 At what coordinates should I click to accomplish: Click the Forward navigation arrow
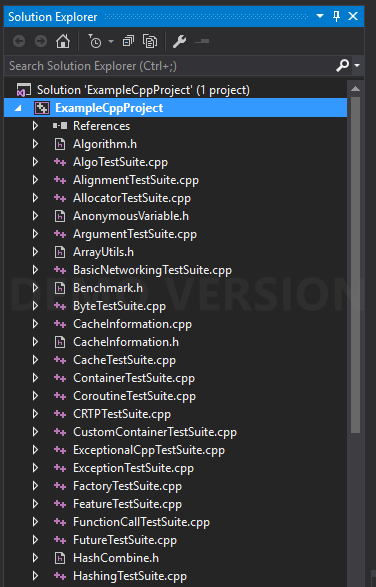click(x=41, y=41)
